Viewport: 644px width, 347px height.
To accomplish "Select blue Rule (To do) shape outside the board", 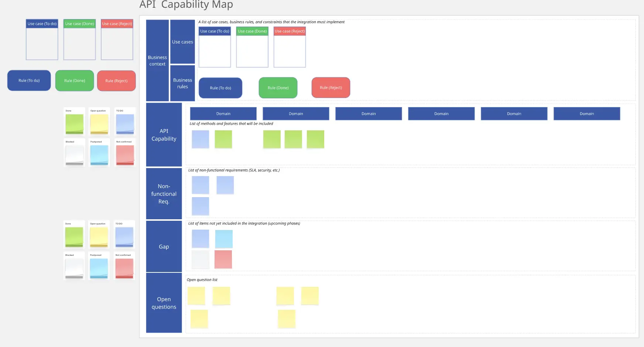I will [29, 80].
